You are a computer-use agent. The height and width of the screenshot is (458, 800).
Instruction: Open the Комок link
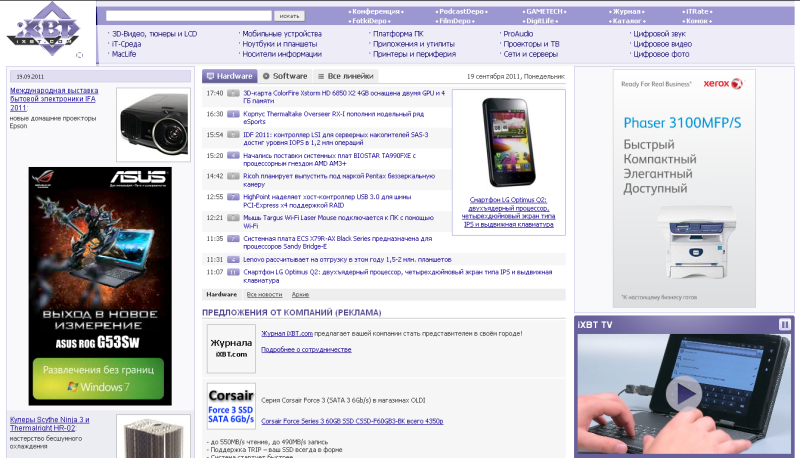tap(697, 21)
